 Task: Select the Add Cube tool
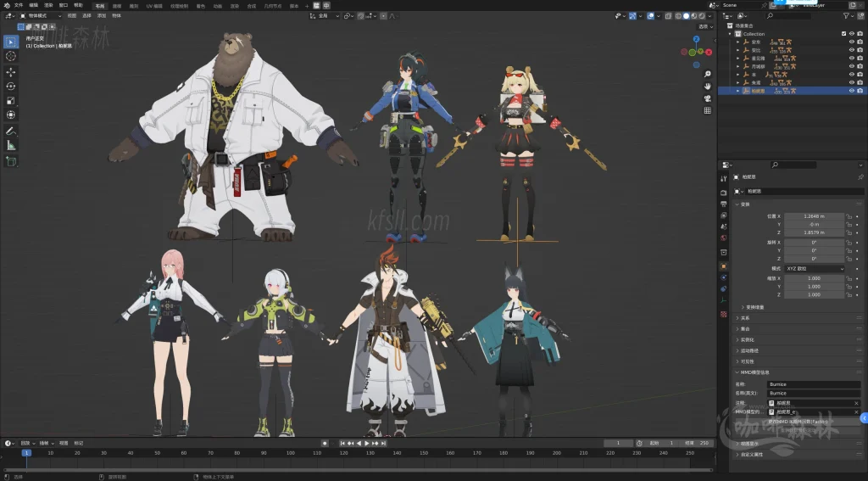(10, 161)
